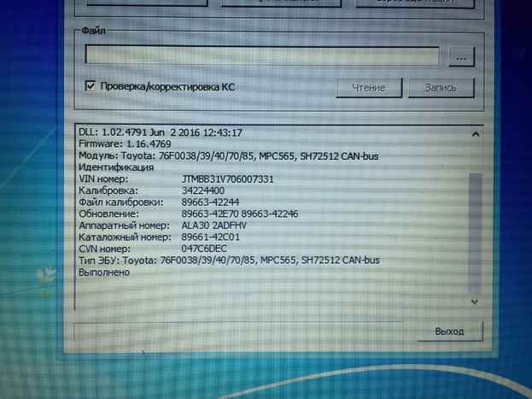532x399 pixels.
Task: Click the Выход button
Action: click(x=449, y=331)
